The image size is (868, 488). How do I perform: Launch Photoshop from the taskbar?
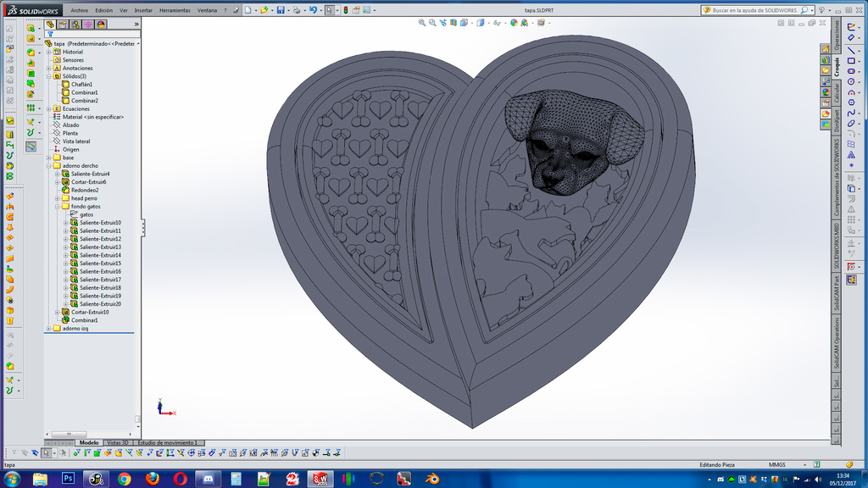pos(67,477)
